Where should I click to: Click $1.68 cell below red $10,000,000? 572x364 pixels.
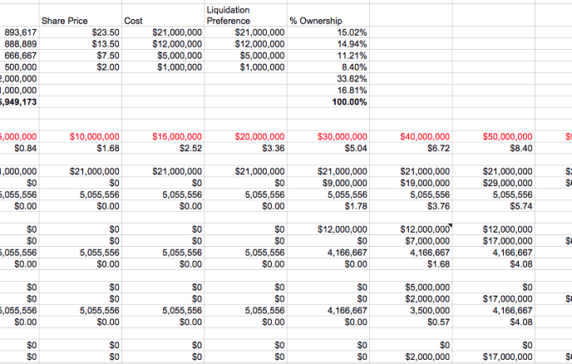click(80, 148)
